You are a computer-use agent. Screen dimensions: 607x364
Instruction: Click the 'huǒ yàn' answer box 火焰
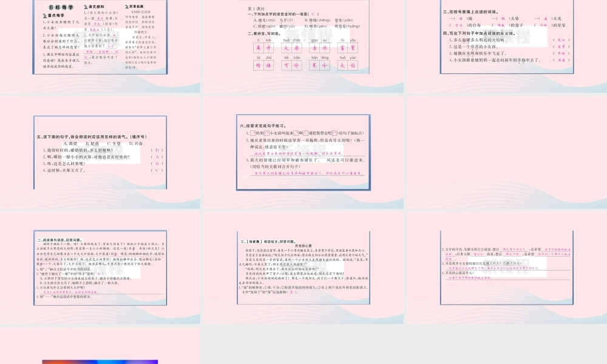pyautogui.click(x=348, y=66)
